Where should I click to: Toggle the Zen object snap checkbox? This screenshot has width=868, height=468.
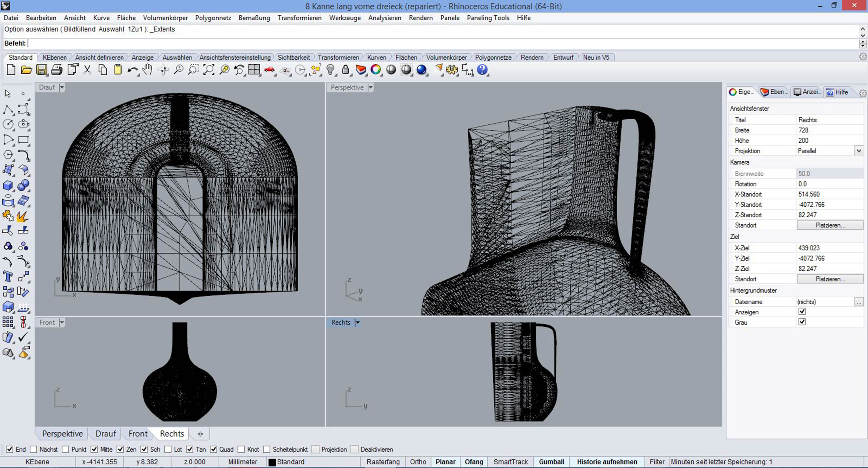click(120, 449)
